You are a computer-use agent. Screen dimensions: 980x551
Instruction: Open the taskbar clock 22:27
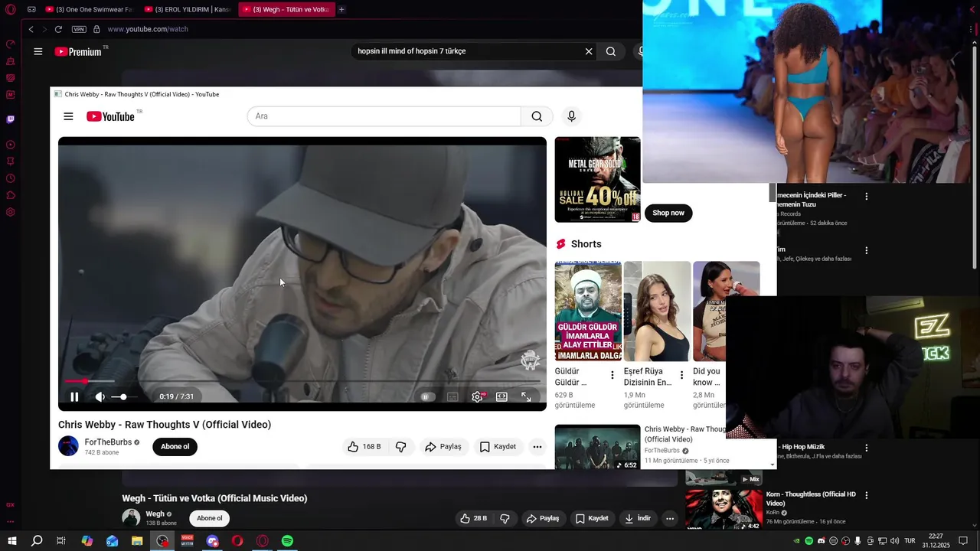(x=936, y=541)
